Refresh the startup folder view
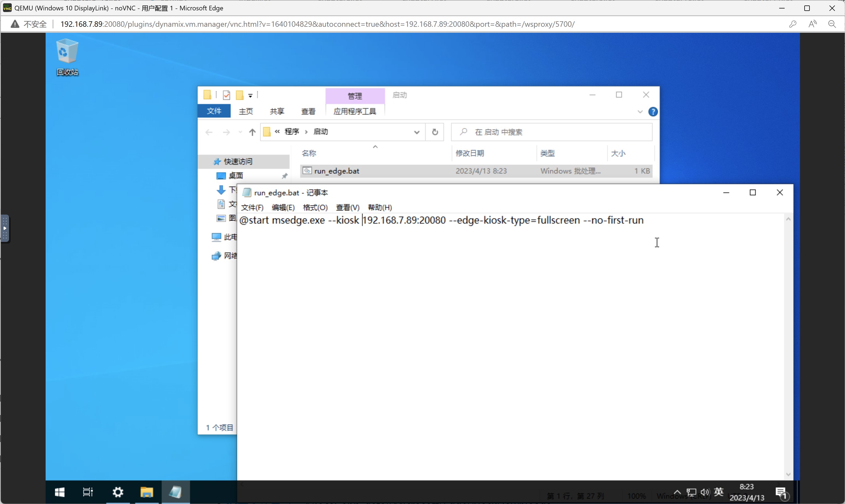845x504 pixels. pyautogui.click(x=435, y=132)
